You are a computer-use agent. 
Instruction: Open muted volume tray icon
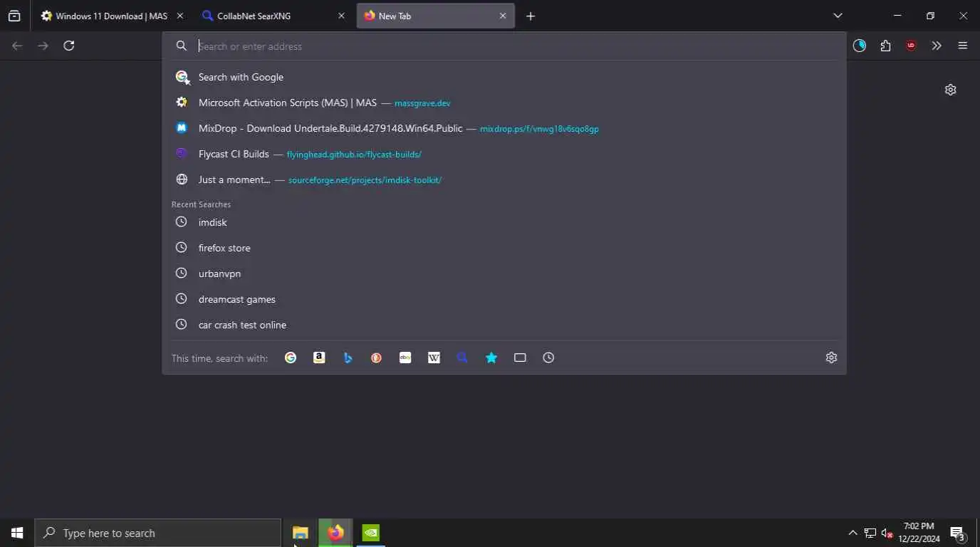click(887, 533)
